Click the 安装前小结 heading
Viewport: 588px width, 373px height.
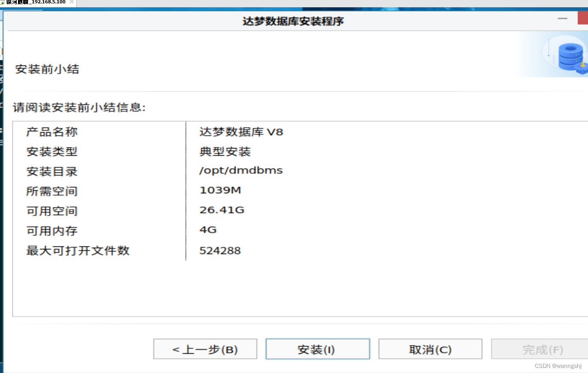(47, 69)
